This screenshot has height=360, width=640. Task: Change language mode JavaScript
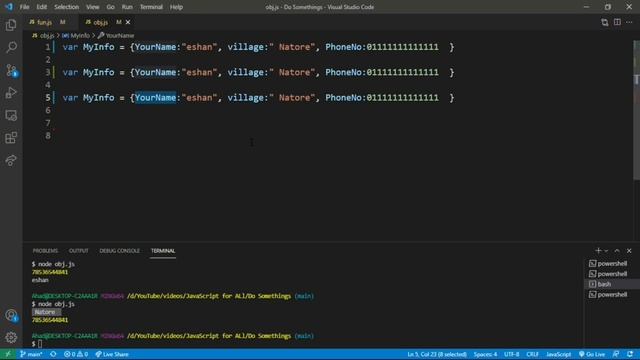coord(558,354)
